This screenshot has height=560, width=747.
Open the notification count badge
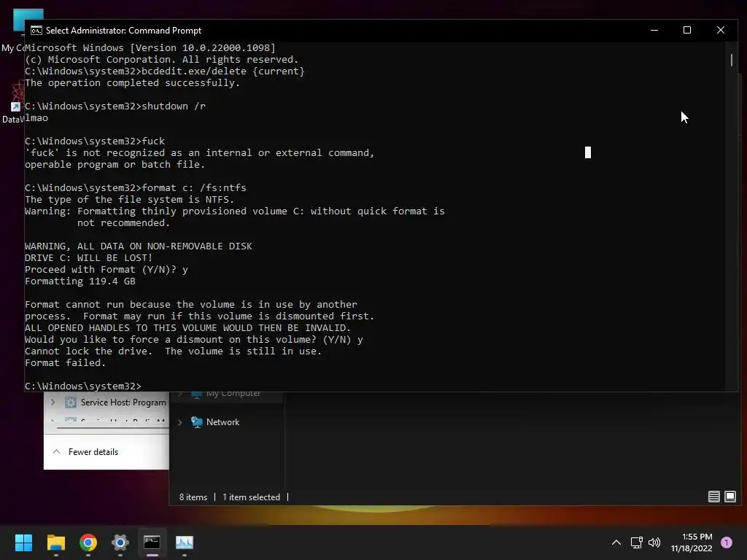tap(727, 542)
